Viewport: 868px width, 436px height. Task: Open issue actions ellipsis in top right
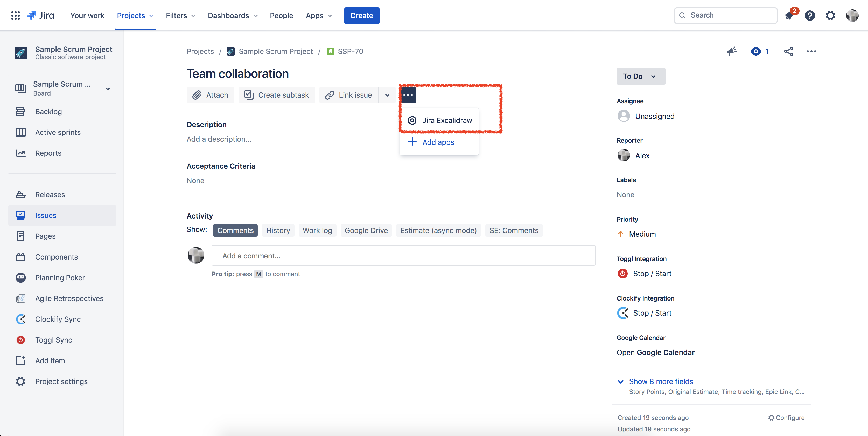(811, 51)
